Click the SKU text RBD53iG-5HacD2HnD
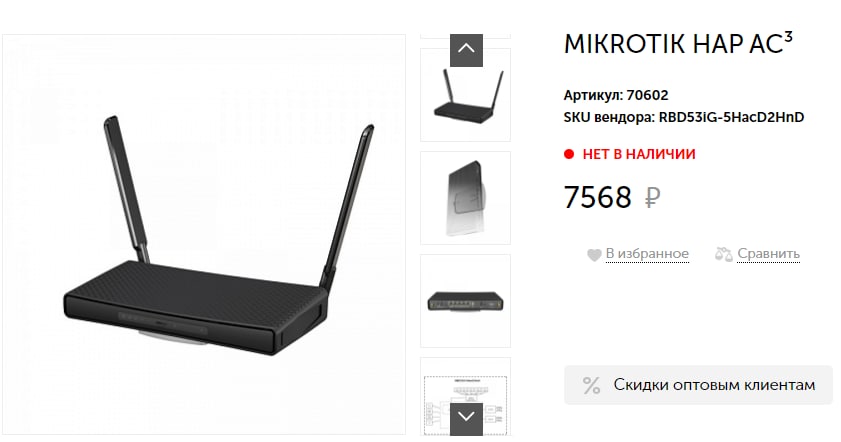Image resolution: width=841 pixels, height=442 pixels. pyautogui.click(x=731, y=117)
